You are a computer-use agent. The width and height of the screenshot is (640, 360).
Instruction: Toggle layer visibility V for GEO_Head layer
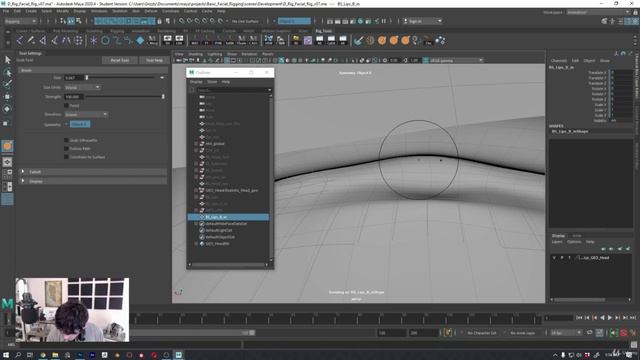pos(554,258)
